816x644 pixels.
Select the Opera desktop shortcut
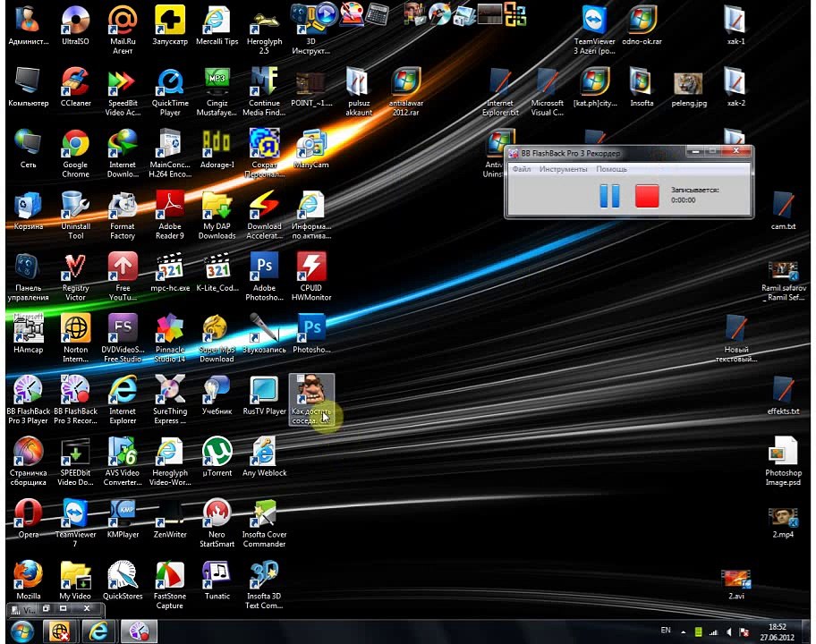point(28,518)
